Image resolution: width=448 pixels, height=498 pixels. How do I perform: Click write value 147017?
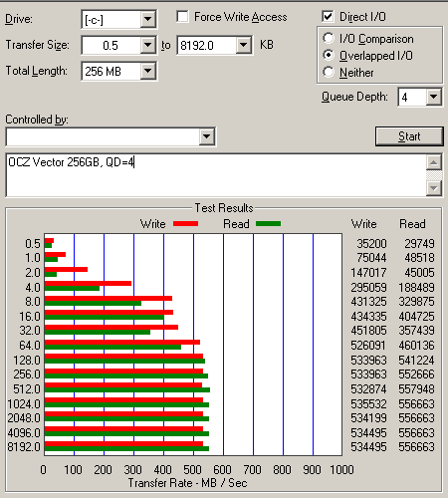tap(368, 273)
